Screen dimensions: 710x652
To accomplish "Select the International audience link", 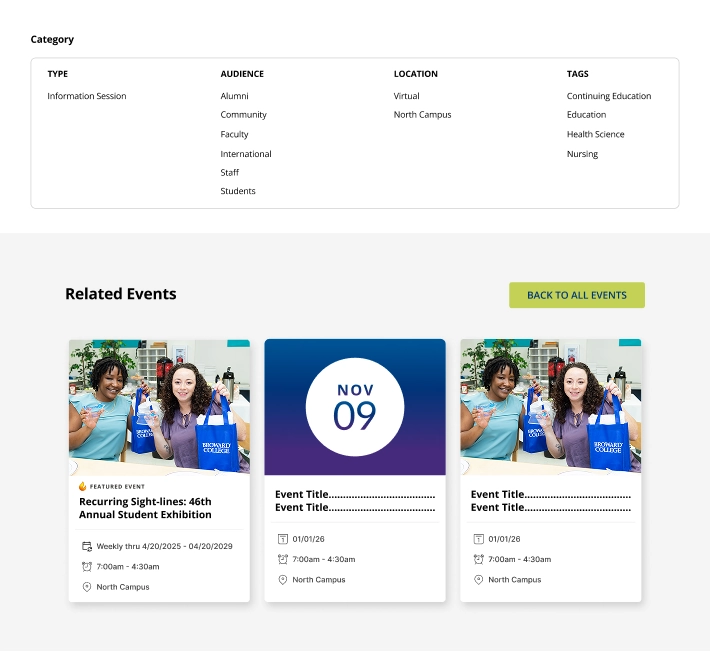I will (246, 154).
